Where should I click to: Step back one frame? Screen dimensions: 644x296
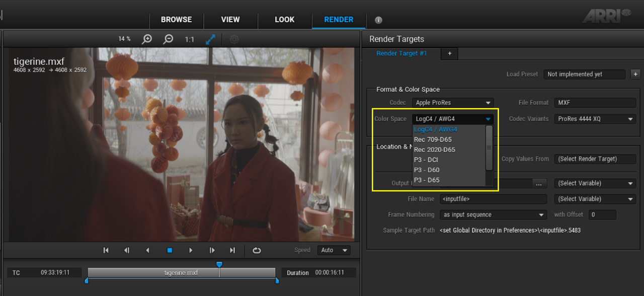tap(127, 250)
